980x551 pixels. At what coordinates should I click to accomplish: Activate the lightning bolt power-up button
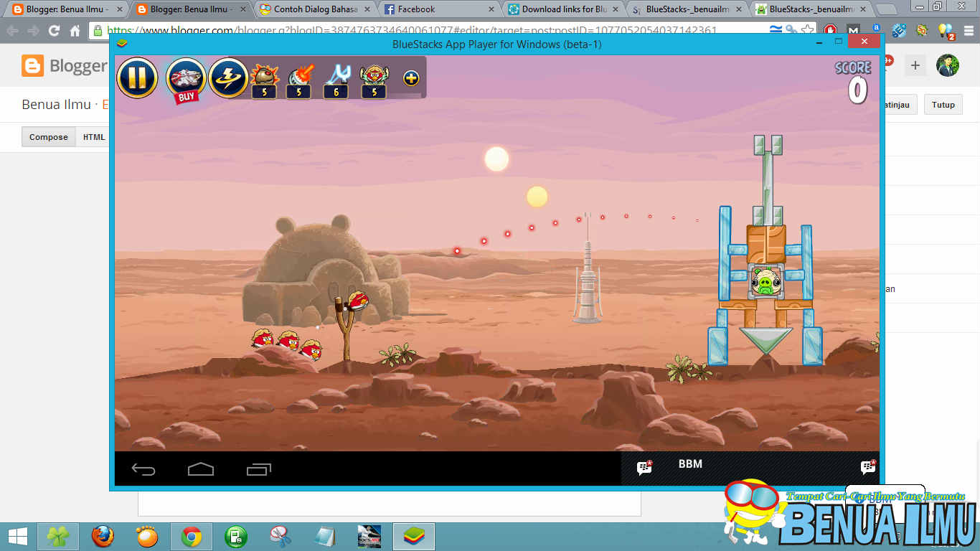click(229, 77)
